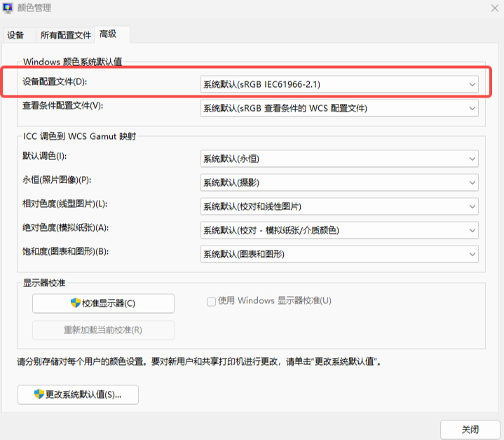Open the 设备配置文件 dropdown arrow
The width and height of the screenshot is (504, 440).
472,84
